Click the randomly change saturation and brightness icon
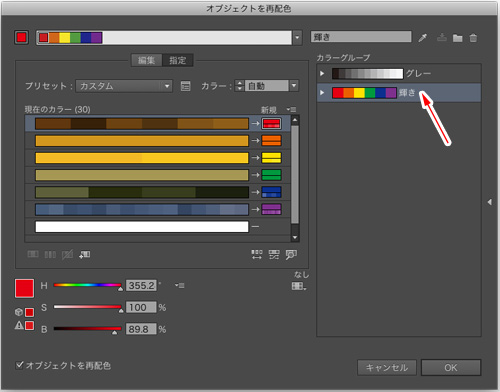This screenshot has width=500, height=392. 274,255
